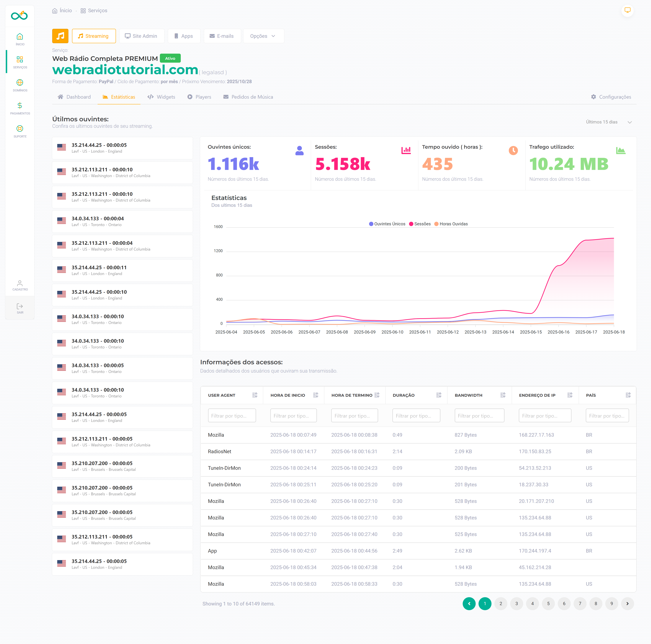This screenshot has height=644, width=651.
Task: Switch to the Widgets tab
Action: (x=161, y=97)
